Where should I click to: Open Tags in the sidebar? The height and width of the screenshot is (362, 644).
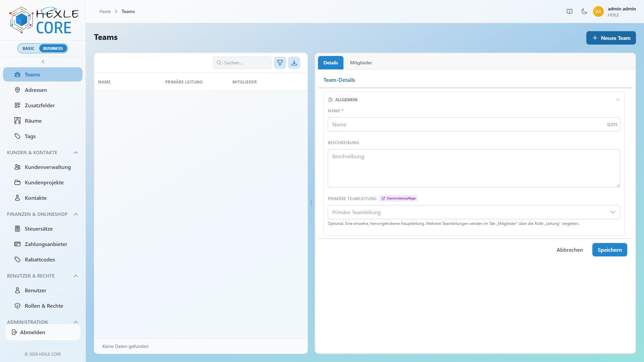(x=43, y=136)
